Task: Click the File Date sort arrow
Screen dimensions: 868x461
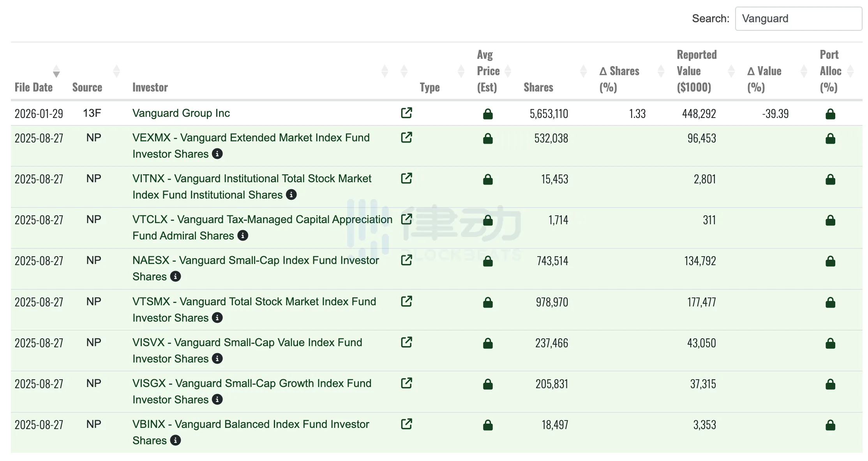Action: (56, 72)
